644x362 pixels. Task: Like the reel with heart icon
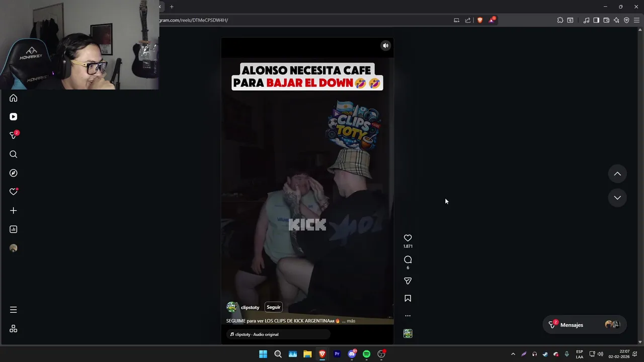408,238
